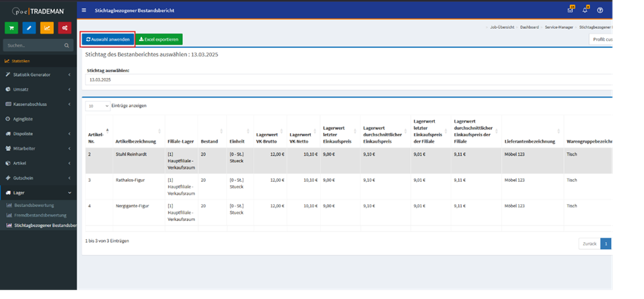This screenshot has height=299, width=644.
Task: Collapse the Lager menu
Action: coord(38,193)
